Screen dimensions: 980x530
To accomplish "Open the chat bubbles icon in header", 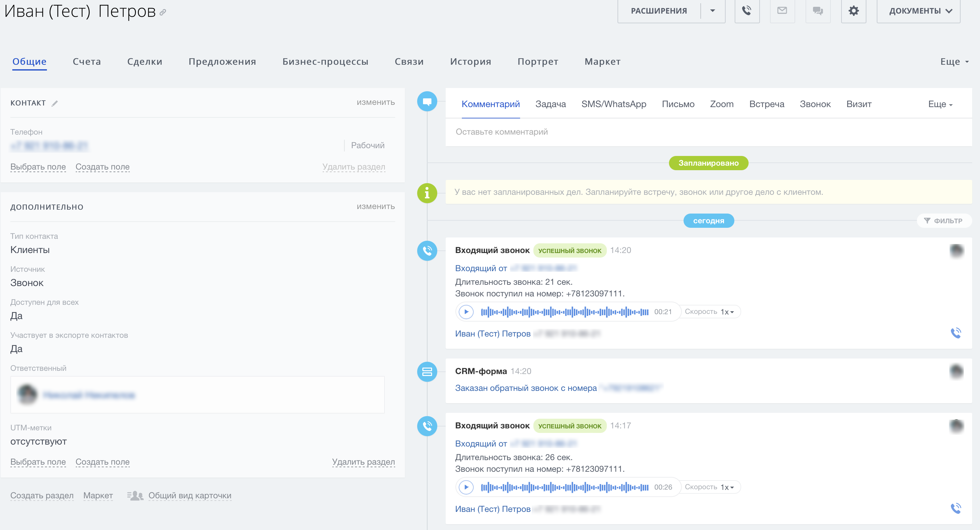I will tap(818, 11).
